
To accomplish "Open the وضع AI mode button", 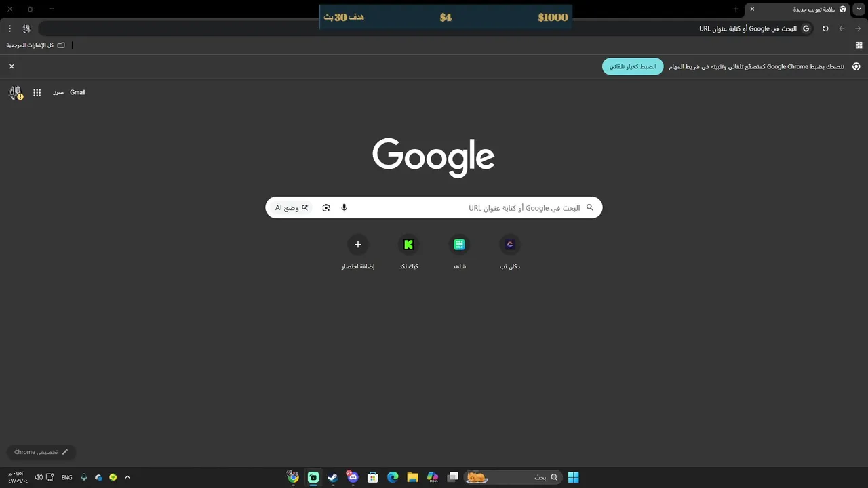I will pyautogui.click(x=292, y=208).
